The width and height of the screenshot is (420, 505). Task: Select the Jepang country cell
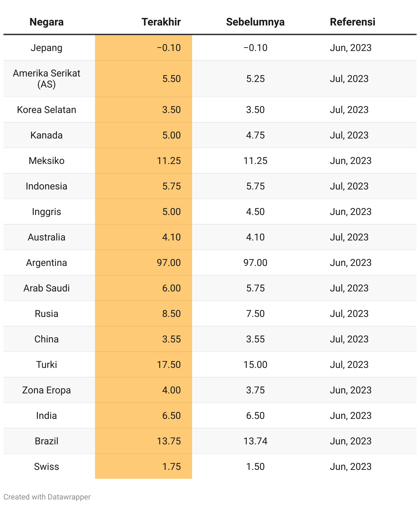point(46,48)
